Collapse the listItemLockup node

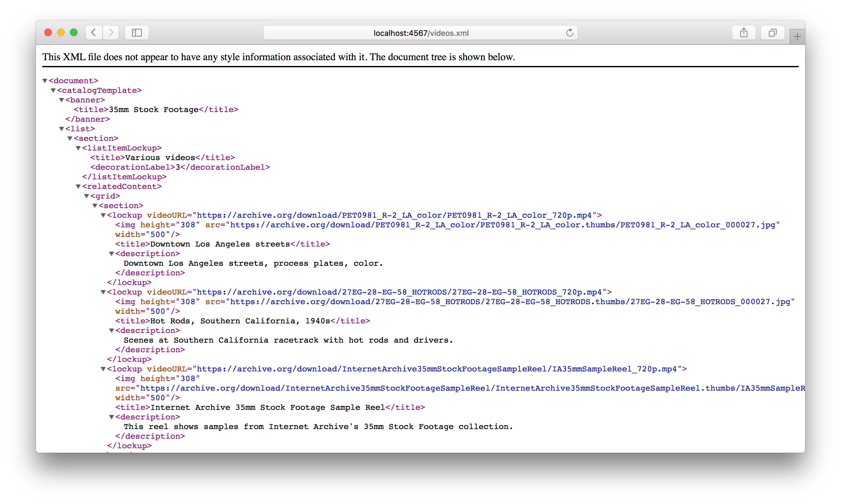point(78,148)
